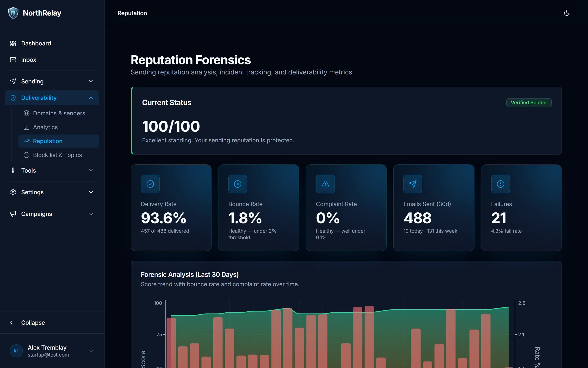Click the Delivery Rate checkmark icon
Image resolution: width=588 pixels, height=368 pixels.
[x=150, y=184]
